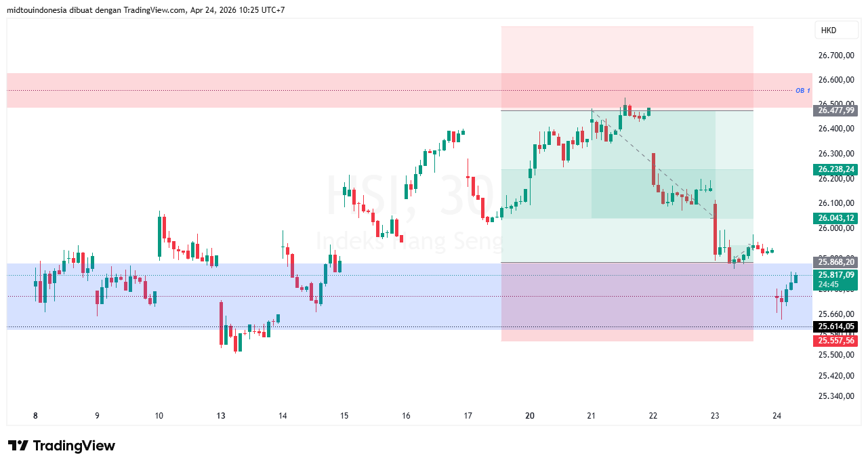Select the HKD currency button
The width and height of the screenshot is (868, 466).
[x=836, y=30]
